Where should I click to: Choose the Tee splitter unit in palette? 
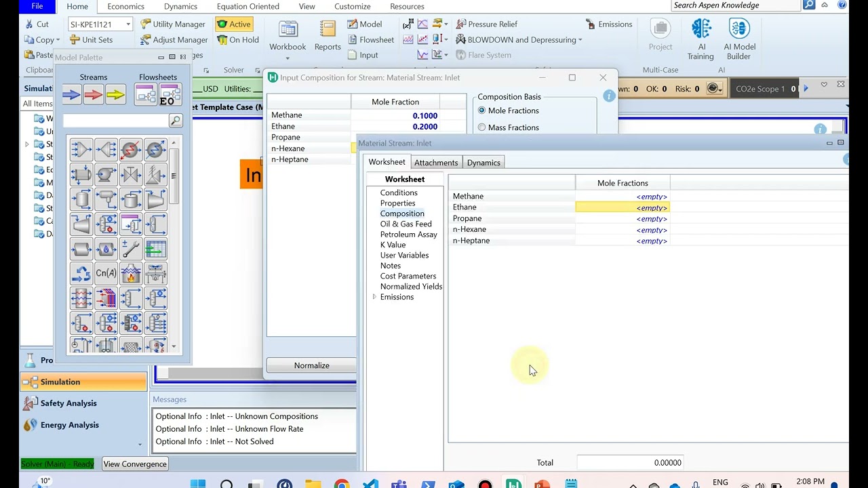click(x=106, y=150)
